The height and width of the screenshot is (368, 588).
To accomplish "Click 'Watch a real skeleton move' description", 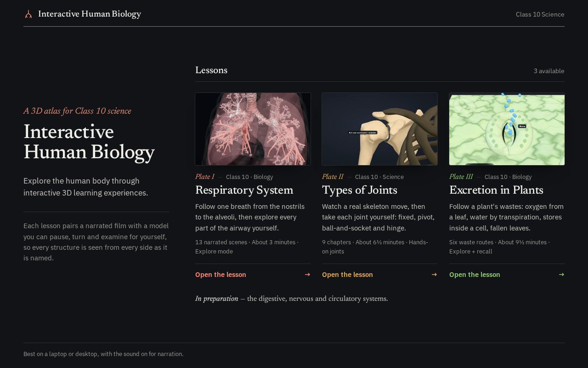I will click(x=379, y=217).
